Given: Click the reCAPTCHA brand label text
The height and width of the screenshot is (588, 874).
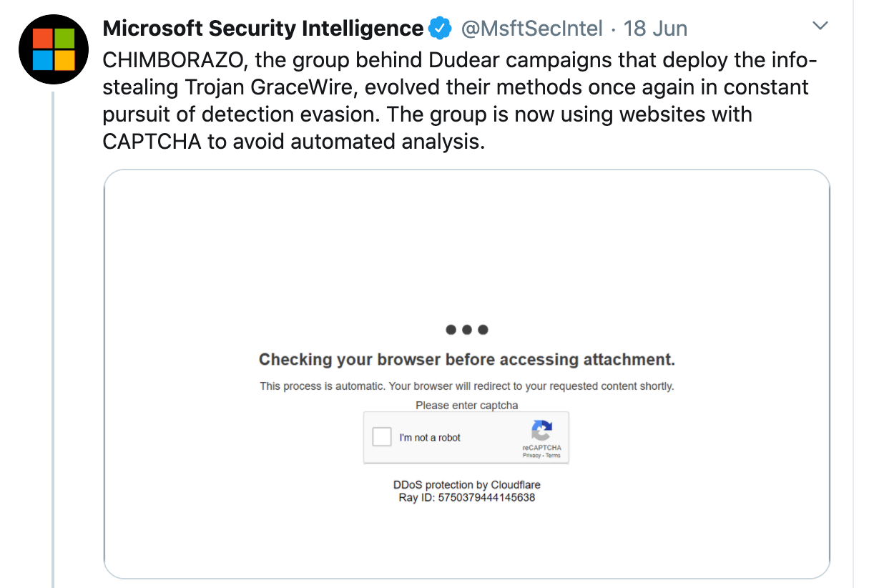Looking at the screenshot, I should click(x=541, y=448).
